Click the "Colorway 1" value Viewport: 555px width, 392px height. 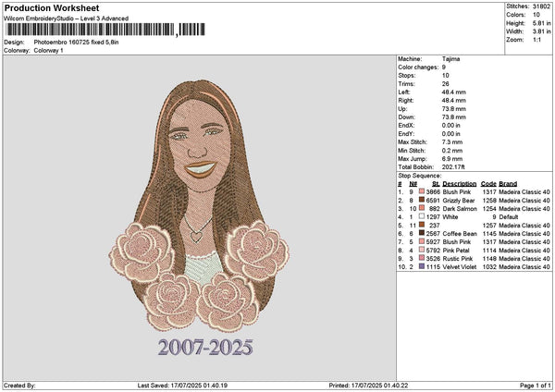click(48, 51)
